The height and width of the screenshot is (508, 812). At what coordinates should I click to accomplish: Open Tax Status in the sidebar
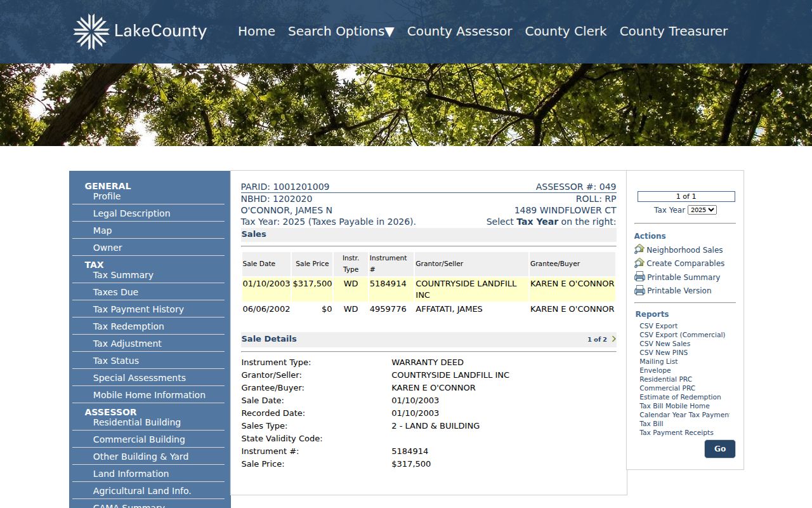click(x=116, y=361)
